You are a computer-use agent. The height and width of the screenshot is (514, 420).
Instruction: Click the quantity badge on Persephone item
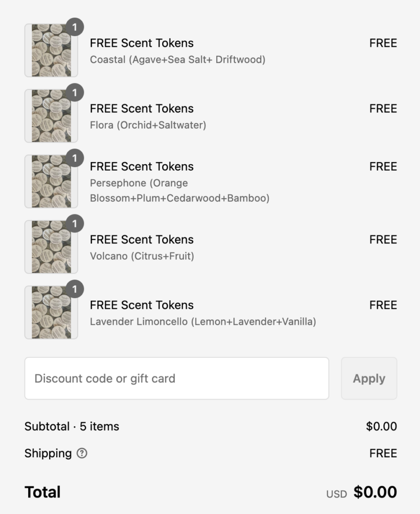pos(75,158)
